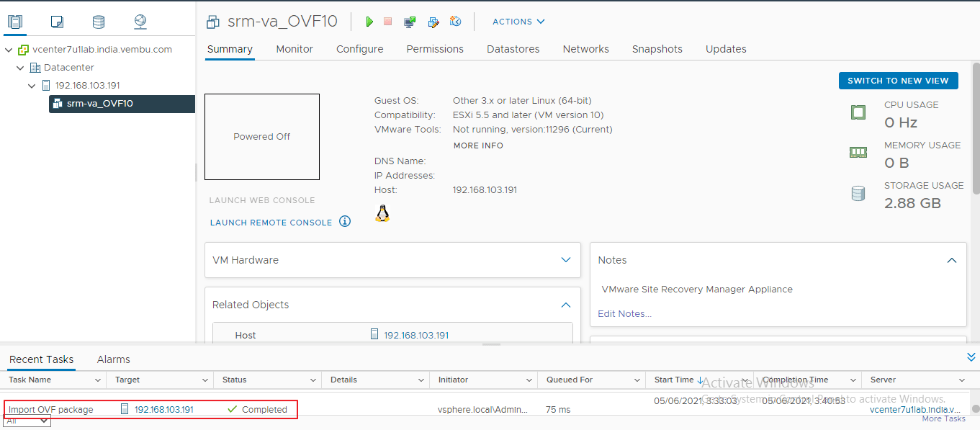Image resolution: width=980 pixels, height=430 pixels.
Task: Switch to the Updates tab
Action: (726, 49)
